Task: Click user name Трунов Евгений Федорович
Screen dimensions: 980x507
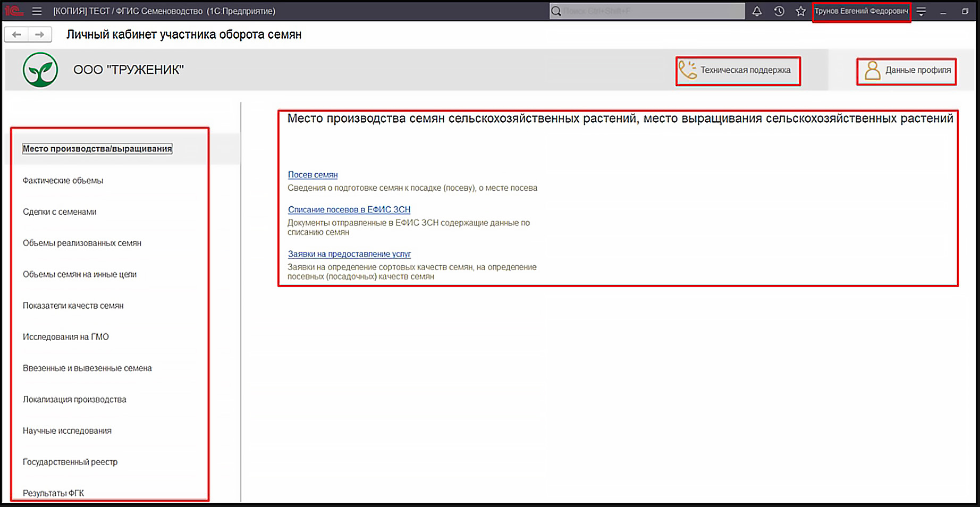Action: coord(861,11)
